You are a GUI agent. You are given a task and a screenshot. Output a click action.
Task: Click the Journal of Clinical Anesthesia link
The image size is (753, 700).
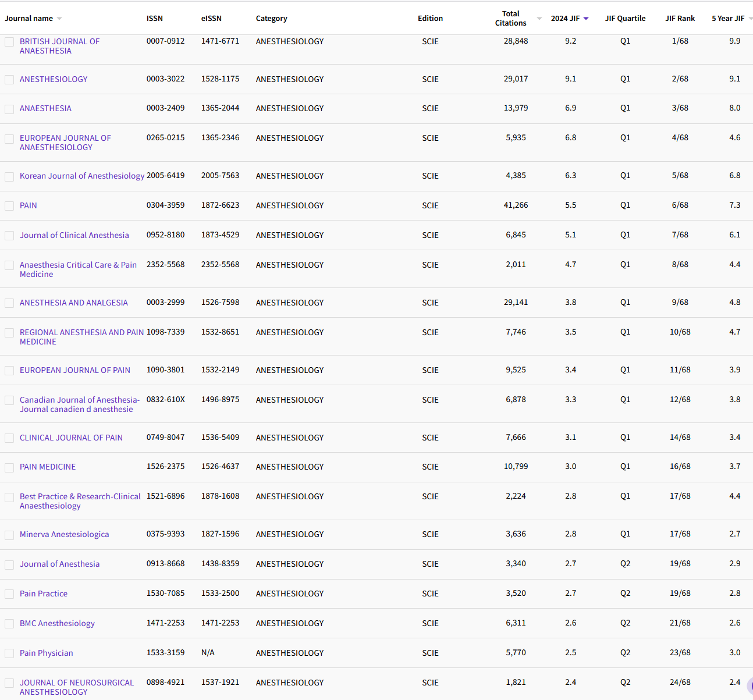74,235
